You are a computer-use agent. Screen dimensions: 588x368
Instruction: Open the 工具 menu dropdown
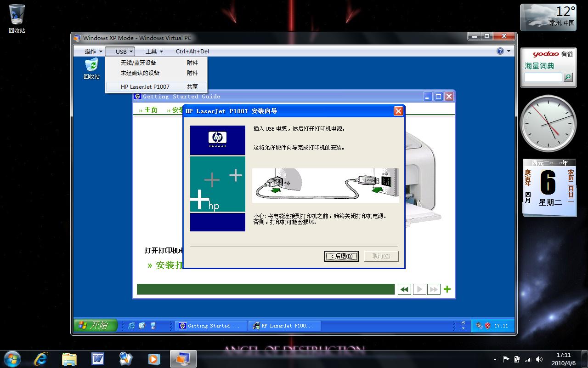point(154,51)
